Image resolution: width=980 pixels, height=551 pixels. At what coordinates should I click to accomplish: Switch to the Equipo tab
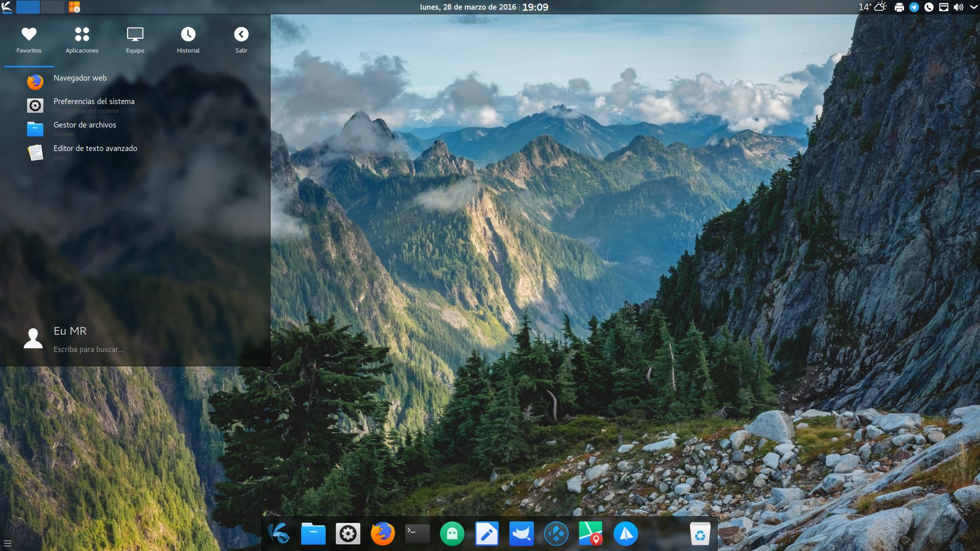[x=135, y=40]
